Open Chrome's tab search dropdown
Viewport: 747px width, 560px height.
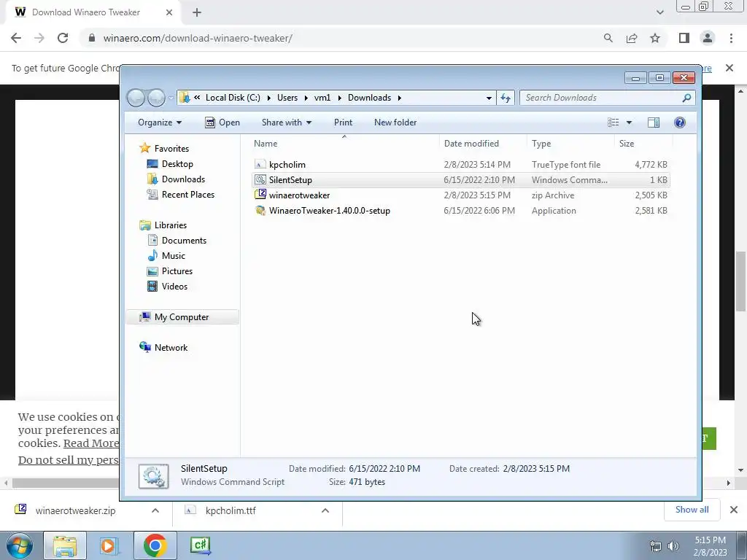coord(659,12)
